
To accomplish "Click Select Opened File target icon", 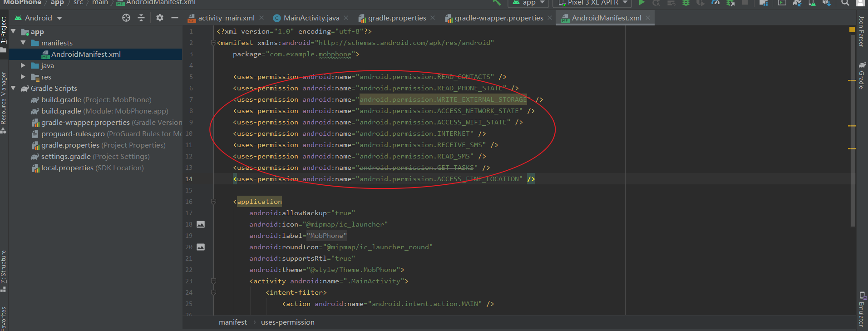I will click(126, 18).
